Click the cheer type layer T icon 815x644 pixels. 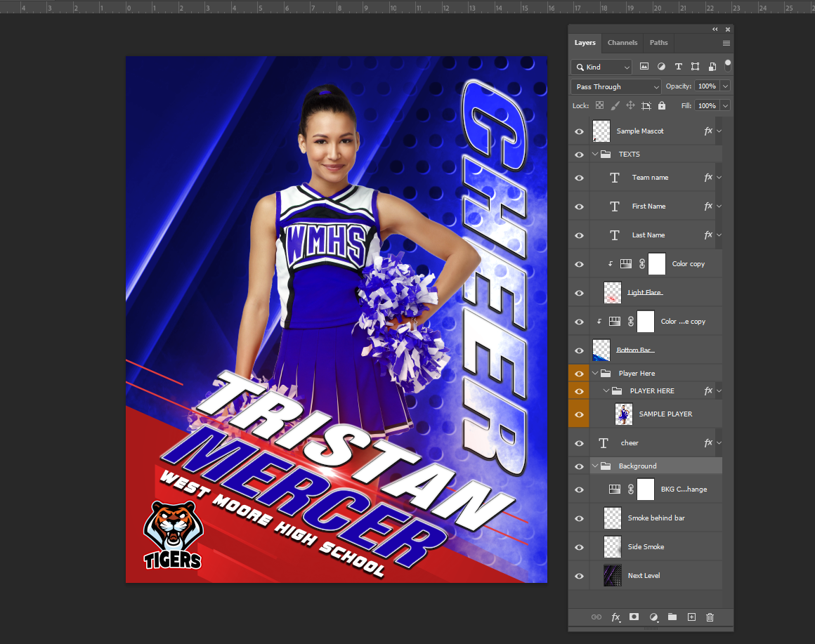(x=603, y=443)
